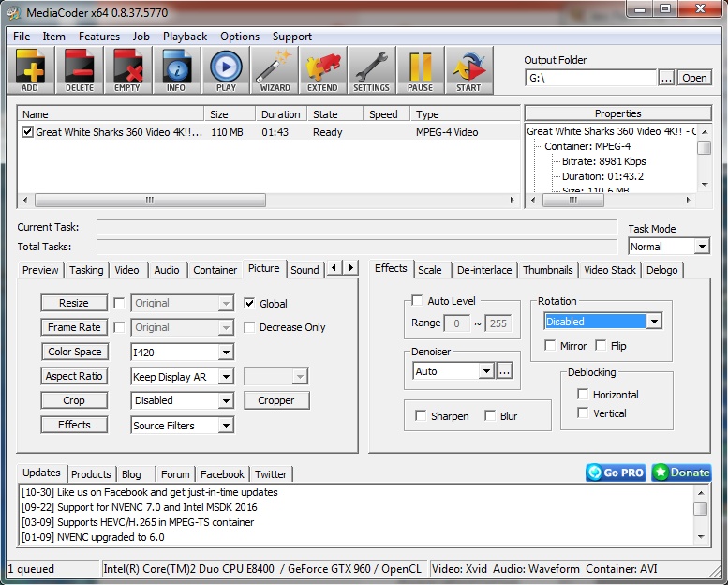Click the Properties panel horizontal scrollbar
The image size is (728, 585).
(611, 200)
